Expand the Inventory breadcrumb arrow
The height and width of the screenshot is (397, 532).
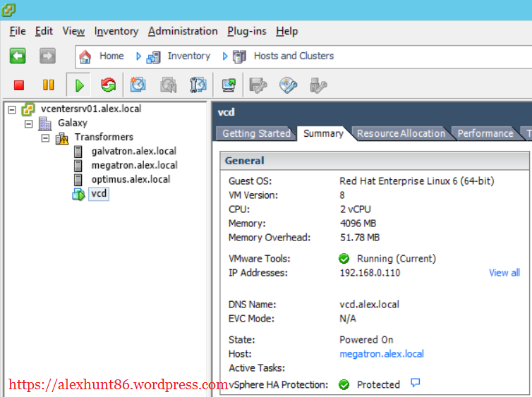tap(138, 56)
